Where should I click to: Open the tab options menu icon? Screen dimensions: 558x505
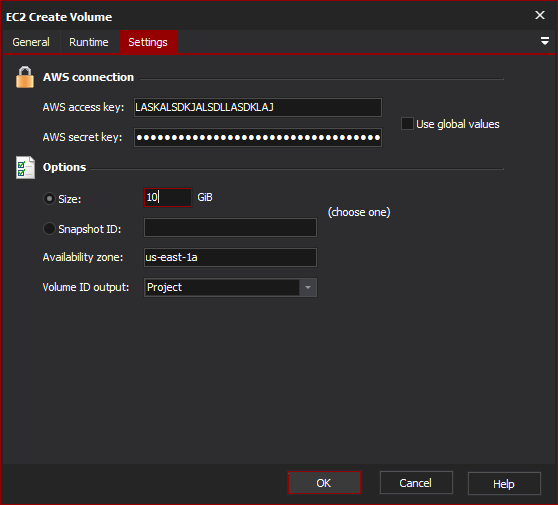coord(544,41)
